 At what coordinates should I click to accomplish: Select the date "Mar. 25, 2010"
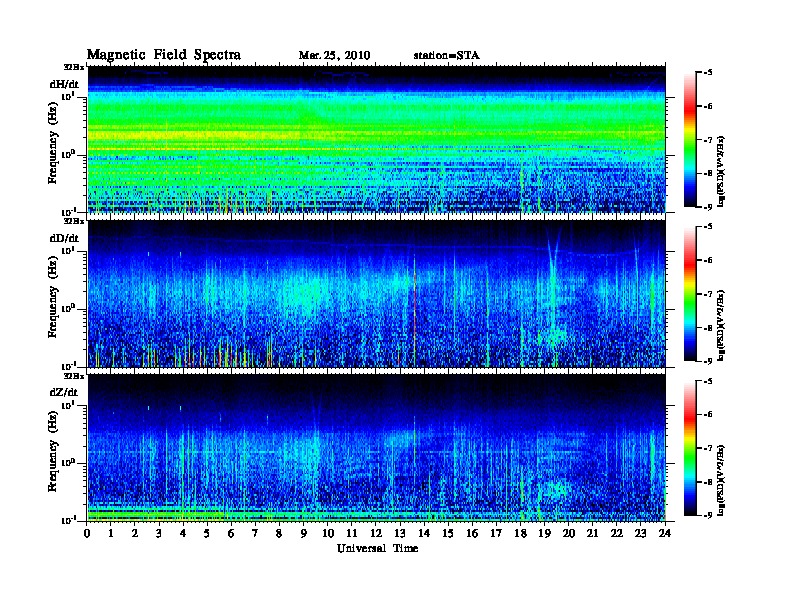(x=334, y=56)
